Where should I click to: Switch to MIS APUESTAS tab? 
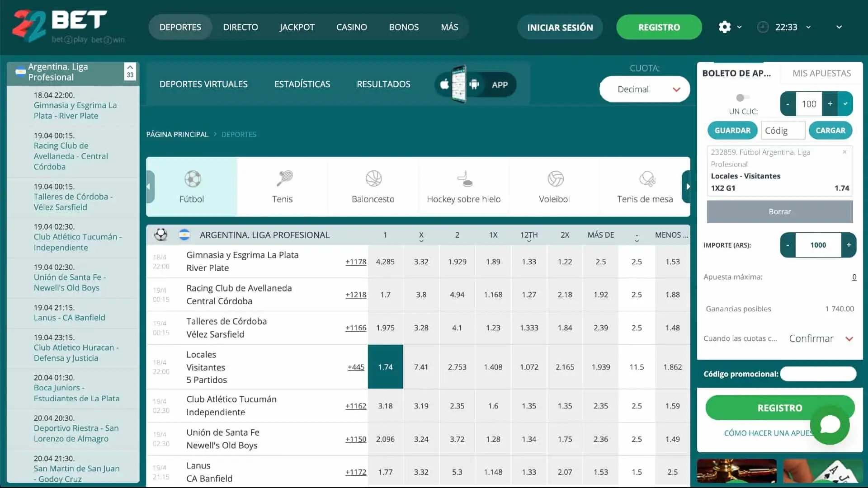coord(821,73)
